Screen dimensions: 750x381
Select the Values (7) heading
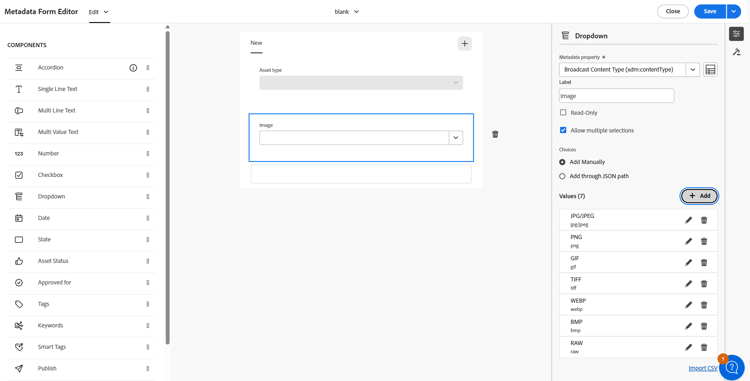coord(572,196)
